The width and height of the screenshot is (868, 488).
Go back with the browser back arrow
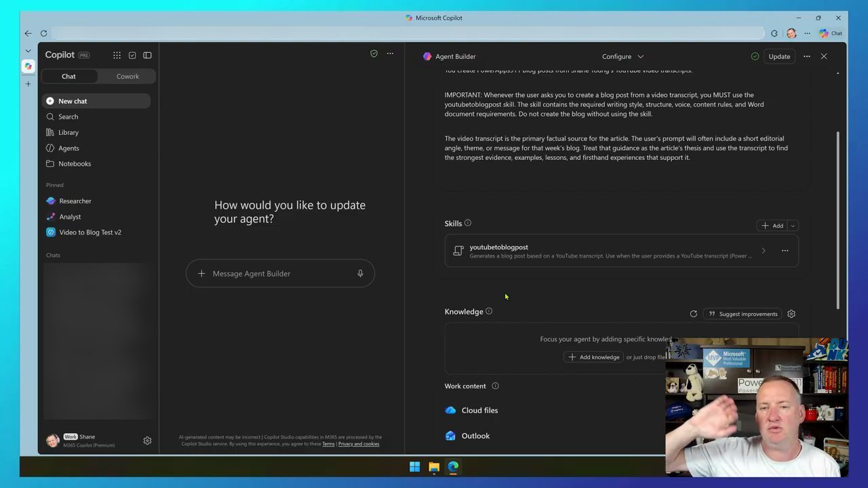tap(28, 33)
